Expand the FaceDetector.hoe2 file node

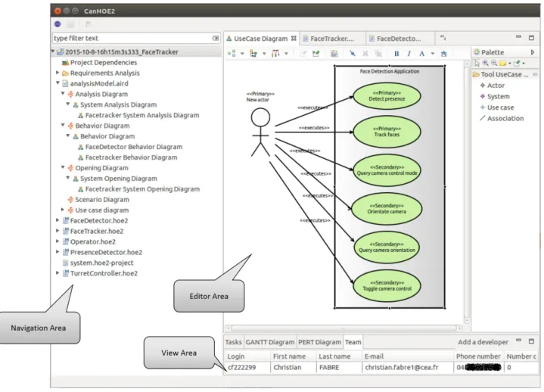click(58, 220)
